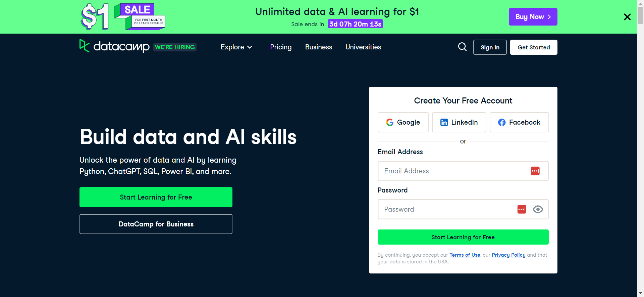Image resolution: width=644 pixels, height=297 pixels.
Task: Focus the Email Address input field
Action: coord(463,171)
